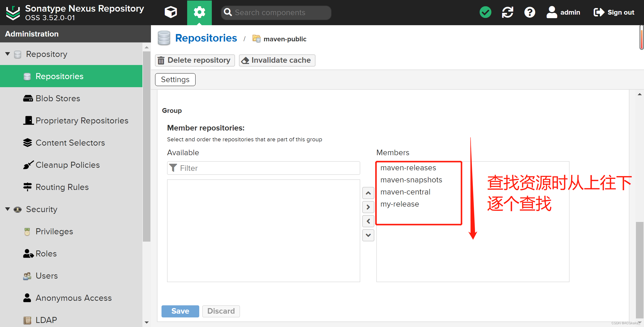
Task: Remove from members with the left arrow
Action: (x=368, y=221)
